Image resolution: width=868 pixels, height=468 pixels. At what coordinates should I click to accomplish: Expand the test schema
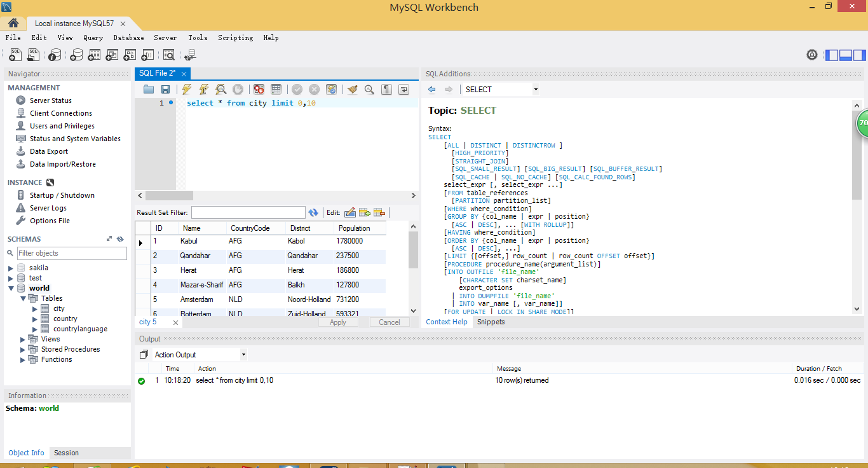10,279
